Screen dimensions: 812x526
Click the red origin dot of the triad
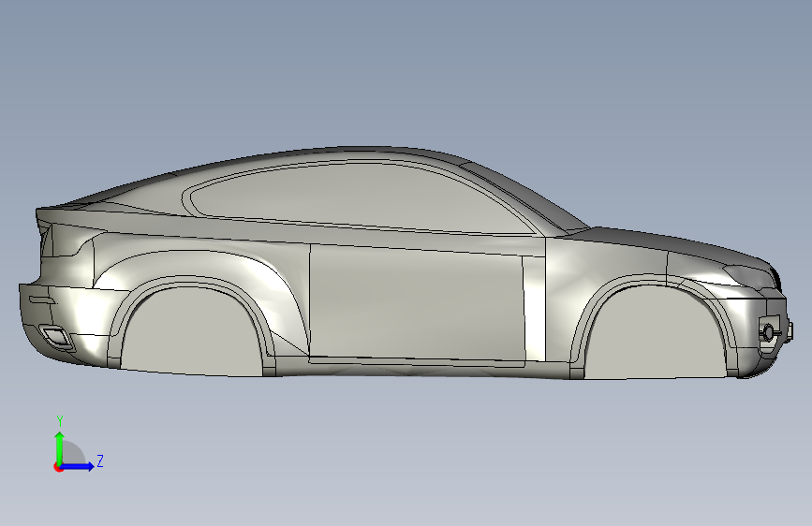[58, 467]
